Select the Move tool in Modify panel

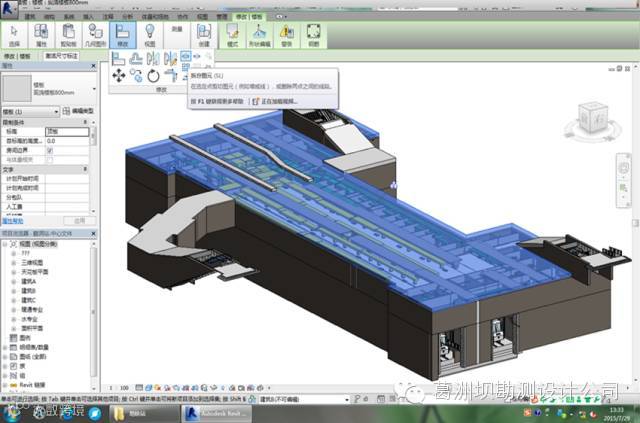tap(119, 75)
